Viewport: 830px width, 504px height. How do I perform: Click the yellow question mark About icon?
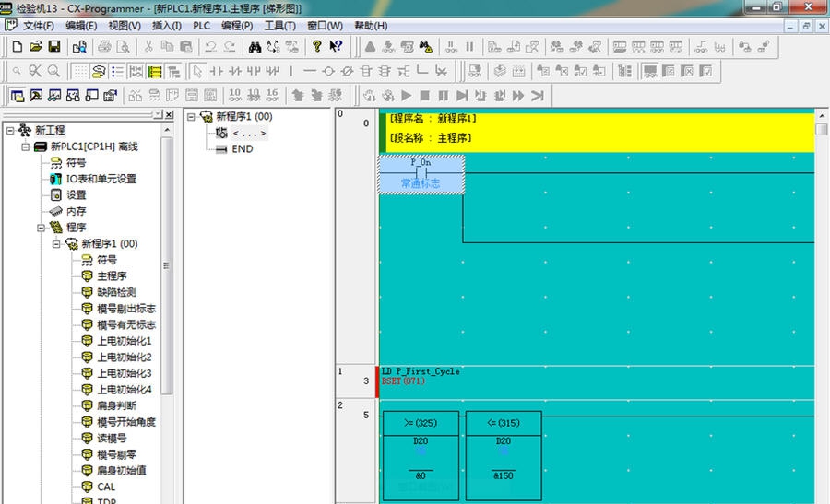tap(316, 46)
